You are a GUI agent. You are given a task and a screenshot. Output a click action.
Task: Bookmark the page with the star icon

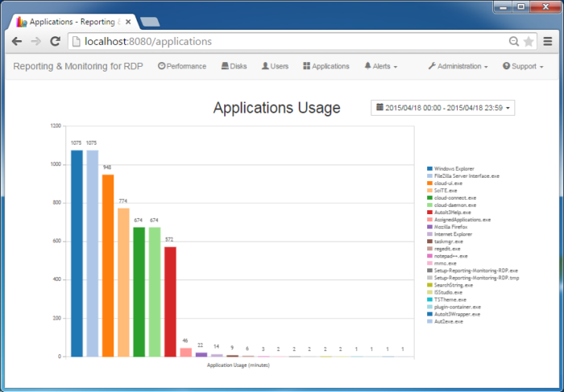[529, 41]
